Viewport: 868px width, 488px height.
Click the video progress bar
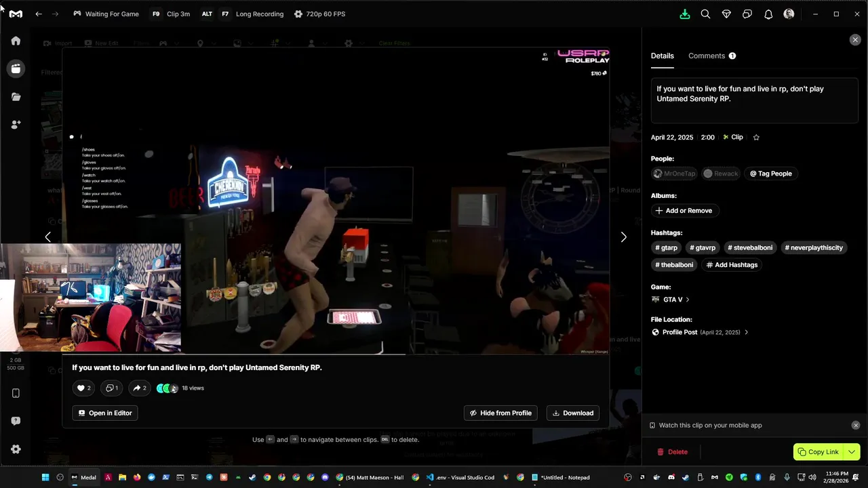(x=336, y=354)
